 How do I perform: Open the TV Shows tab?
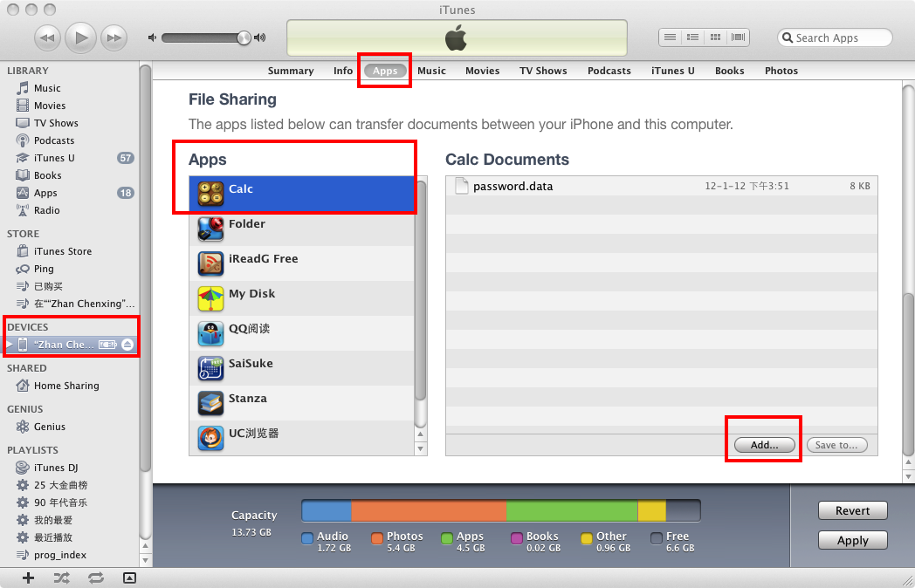[543, 71]
